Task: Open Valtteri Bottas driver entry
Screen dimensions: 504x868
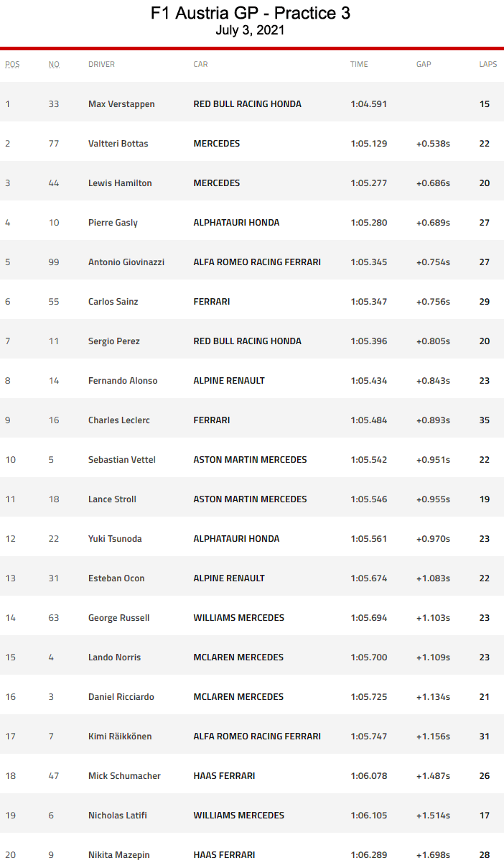Action: 118,144
